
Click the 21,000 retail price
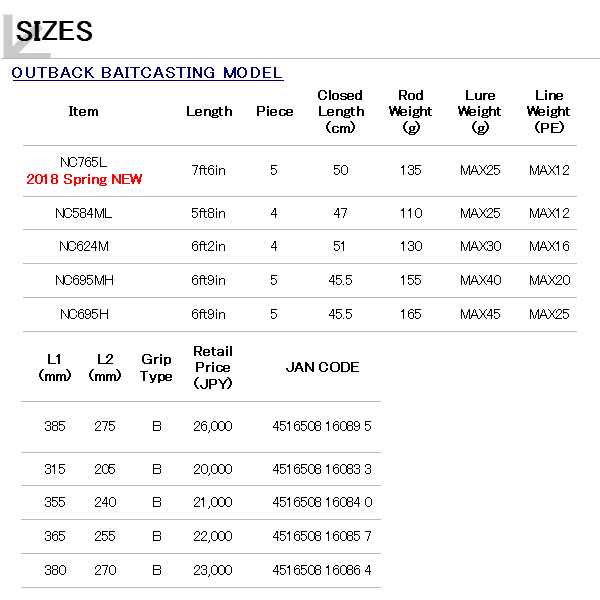click(213, 502)
